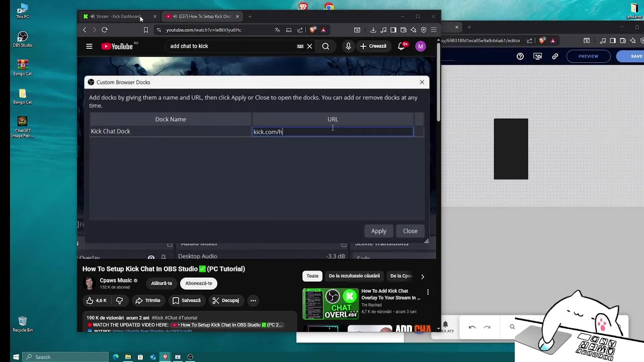Click the Abonează-te subscribe button
The width and height of the screenshot is (644, 362).
(199, 283)
